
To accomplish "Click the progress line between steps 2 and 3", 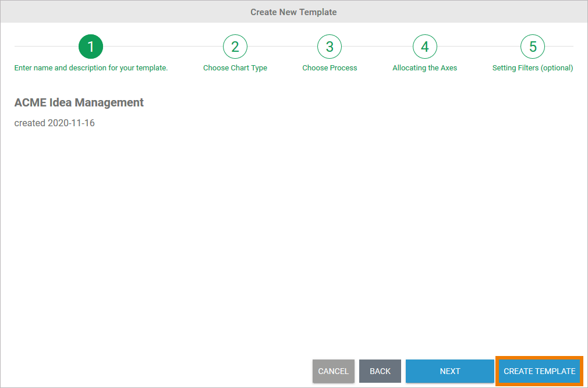I will (x=282, y=47).
